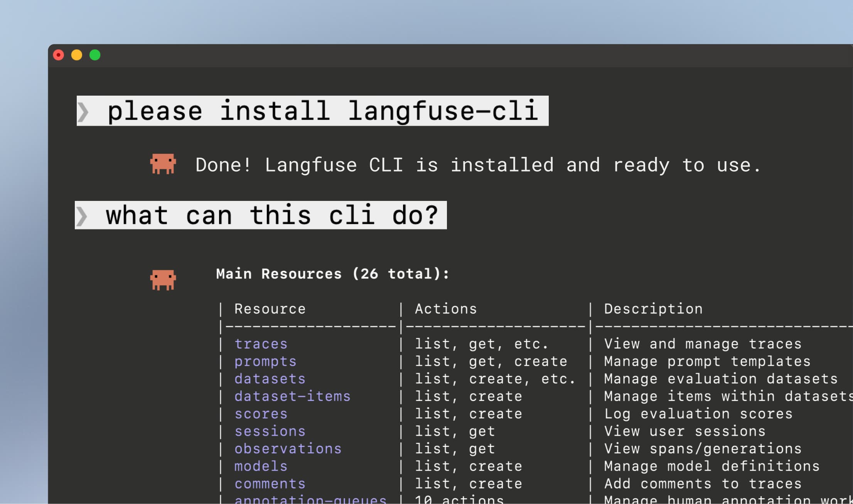The image size is (853, 504).
Task: Click 'list, get, create' in the prompts row
Action: click(x=491, y=362)
